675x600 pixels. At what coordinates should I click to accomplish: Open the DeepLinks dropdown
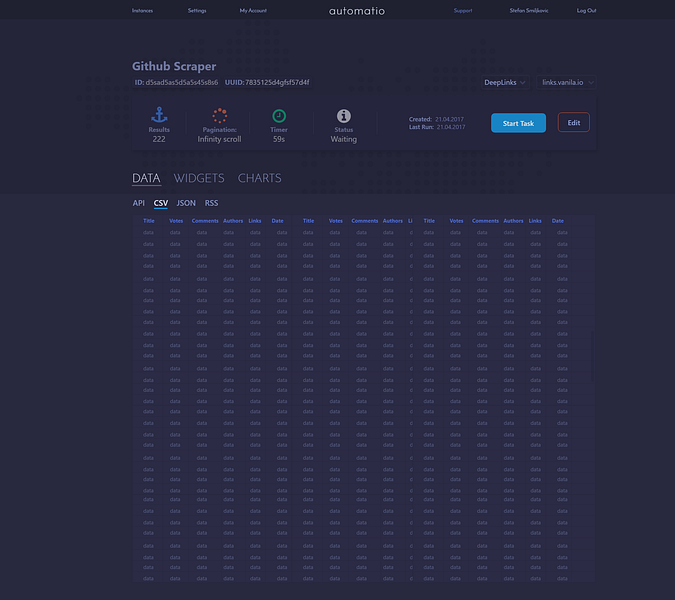coord(505,82)
